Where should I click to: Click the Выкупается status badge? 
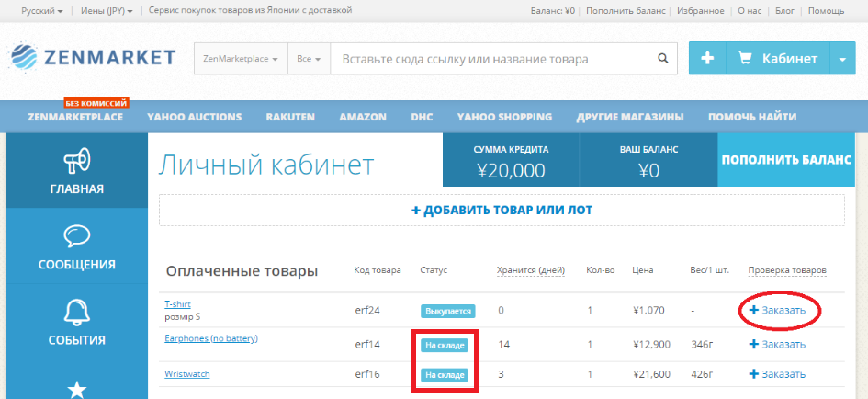pos(448,311)
